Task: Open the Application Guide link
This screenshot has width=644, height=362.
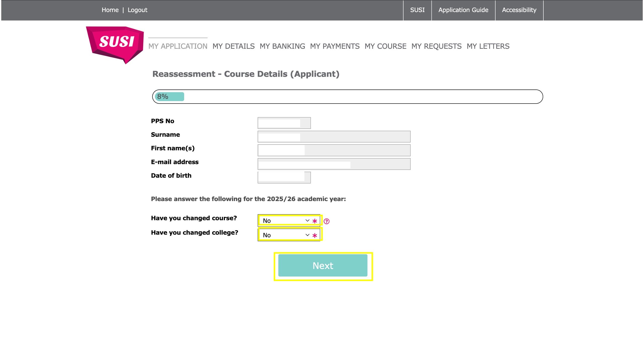Action: [463, 10]
